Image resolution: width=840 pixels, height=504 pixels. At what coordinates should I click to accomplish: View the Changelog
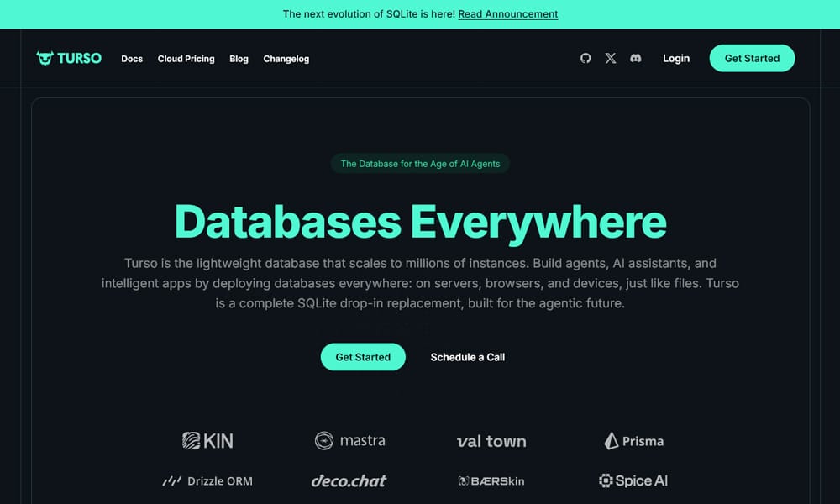pyautogui.click(x=286, y=59)
